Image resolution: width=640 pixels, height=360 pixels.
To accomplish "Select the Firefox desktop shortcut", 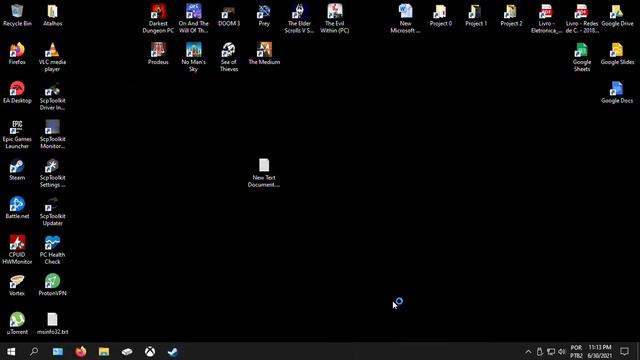I will pos(17,54).
